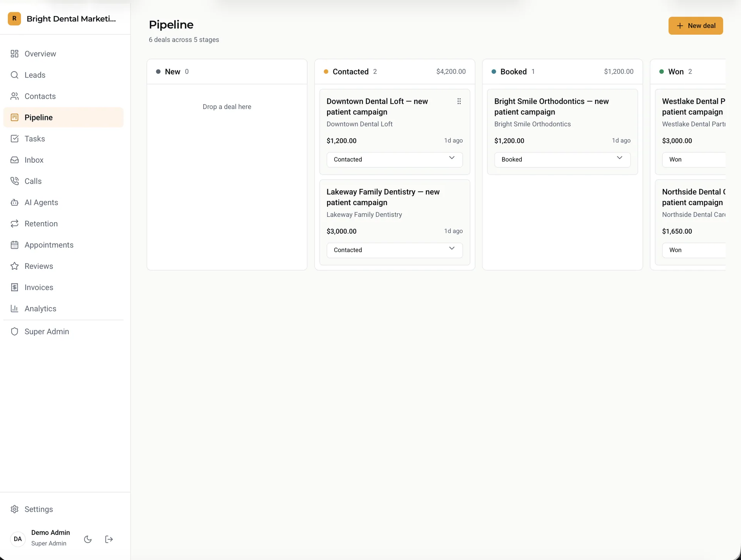
Task: Click the Booked column header label
Action: point(513,71)
